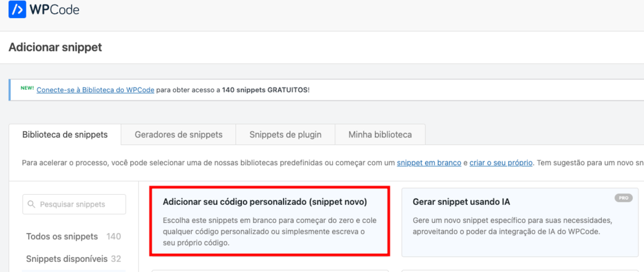Click the WPCode logo icon
This screenshot has width=644, height=272.
pyautogui.click(x=17, y=9)
